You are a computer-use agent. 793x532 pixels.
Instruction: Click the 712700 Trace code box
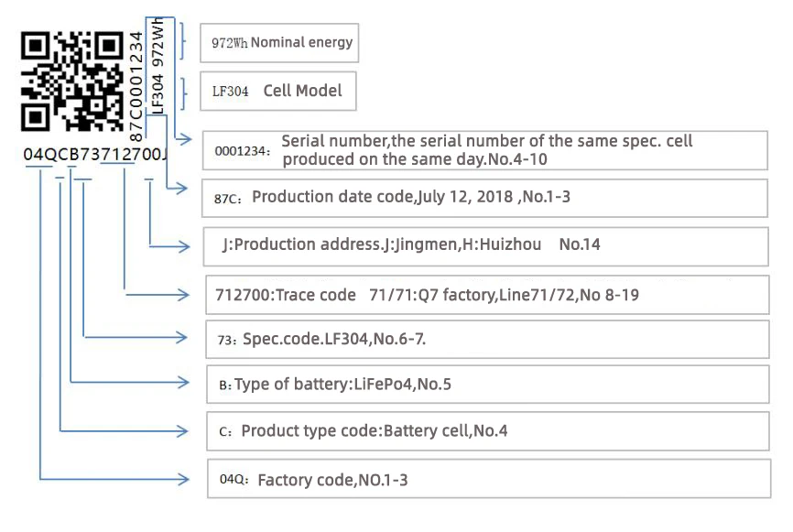[x=485, y=295]
